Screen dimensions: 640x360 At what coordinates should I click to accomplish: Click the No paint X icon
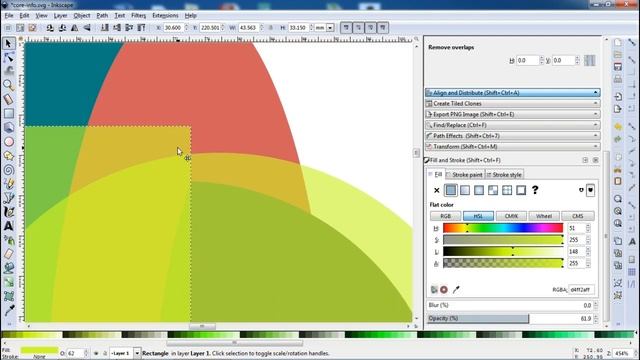coord(437,190)
